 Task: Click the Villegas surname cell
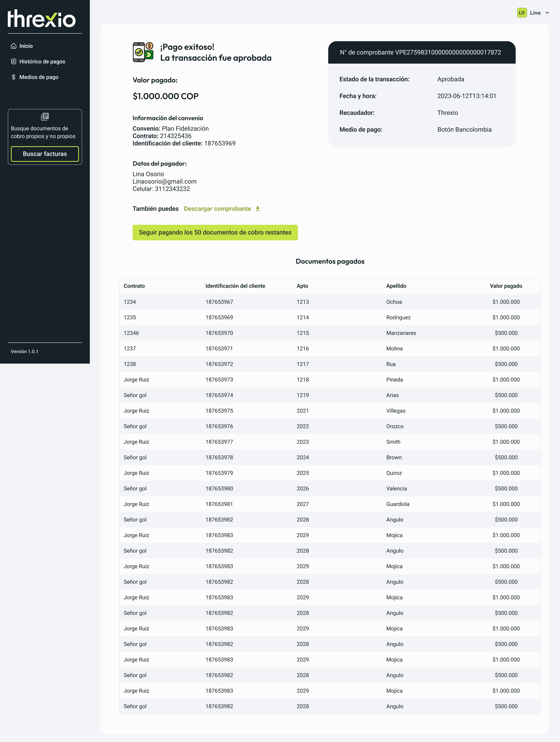coord(396,411)
